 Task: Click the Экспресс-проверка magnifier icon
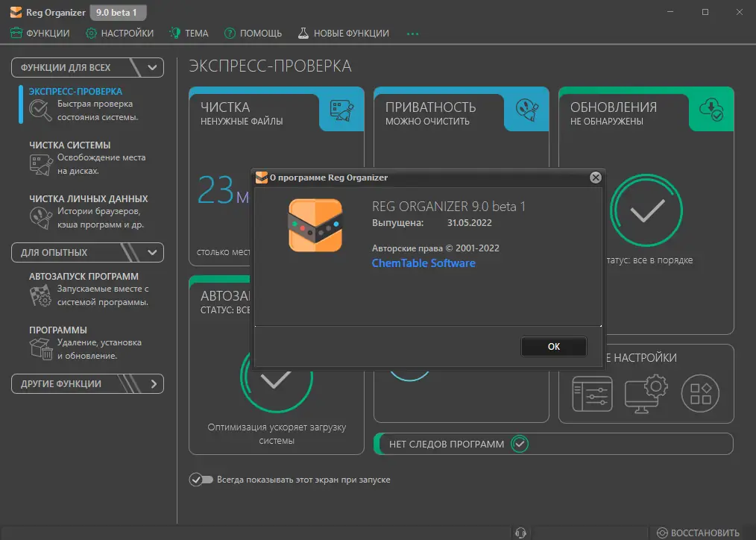40,110
